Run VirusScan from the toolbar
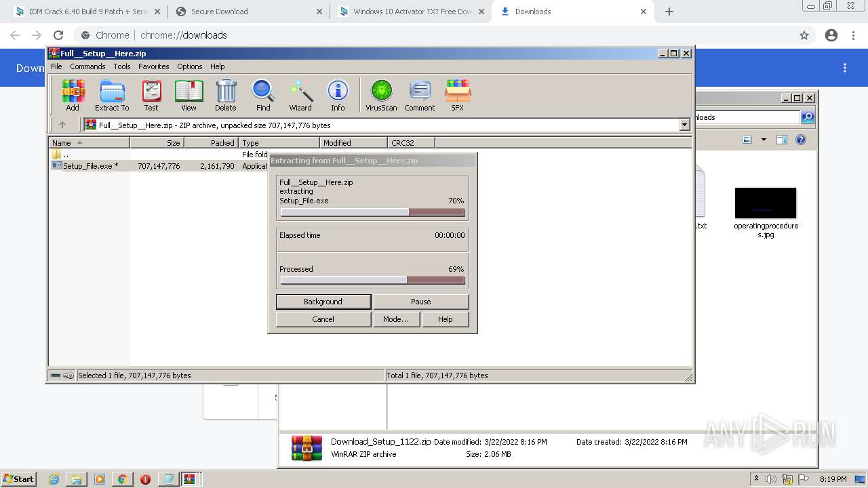Viewport: 868px width, 488px height. click(381, 95)
